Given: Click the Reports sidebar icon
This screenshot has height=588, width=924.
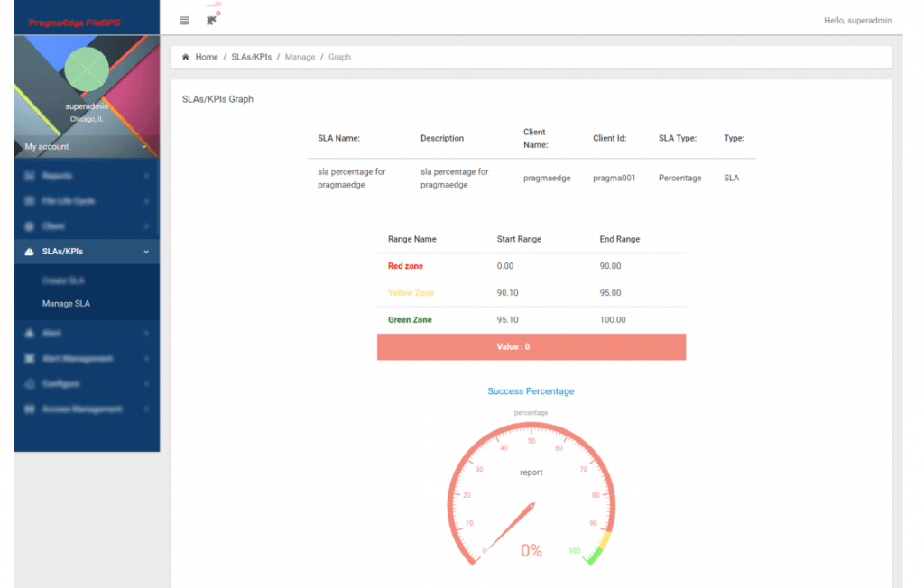Looking at the screenshot, I should click(29, 176).
